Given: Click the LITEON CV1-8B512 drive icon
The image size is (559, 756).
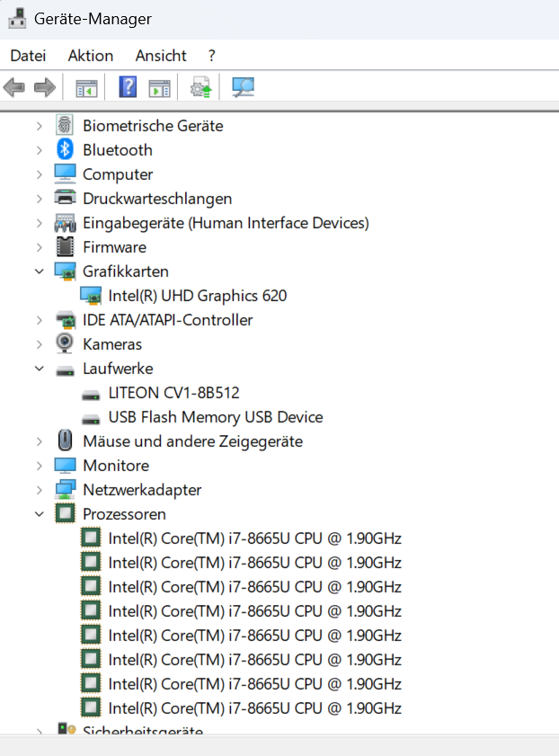Looking at the screenshot, I should (91, 396).
